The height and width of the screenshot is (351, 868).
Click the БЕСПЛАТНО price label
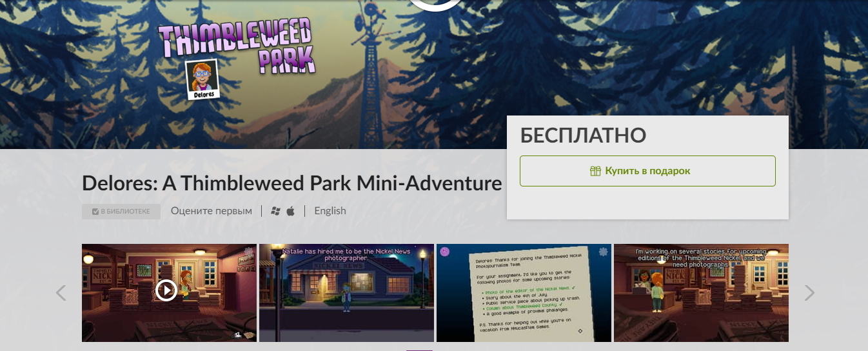[583, 135]
